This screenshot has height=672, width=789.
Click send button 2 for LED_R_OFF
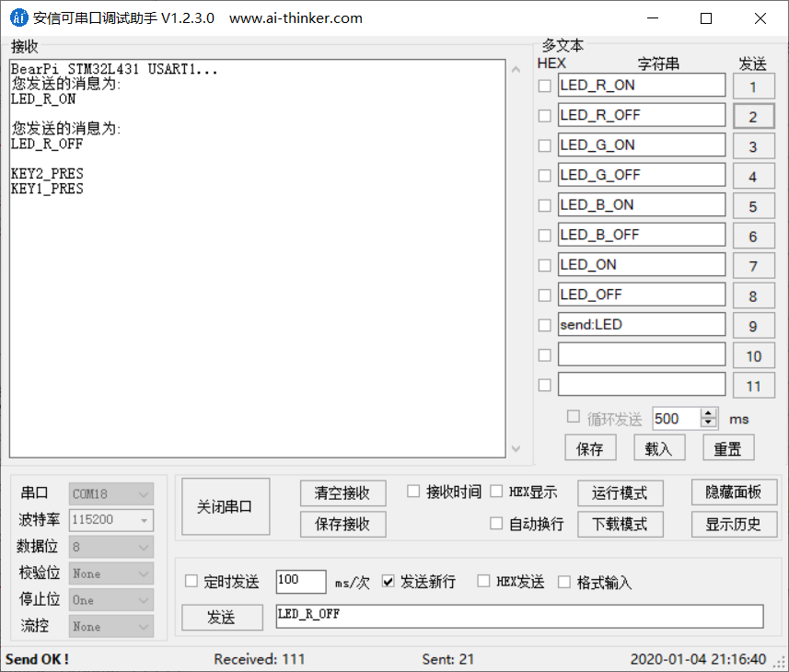pyautogui.click(x=753, y=117)
